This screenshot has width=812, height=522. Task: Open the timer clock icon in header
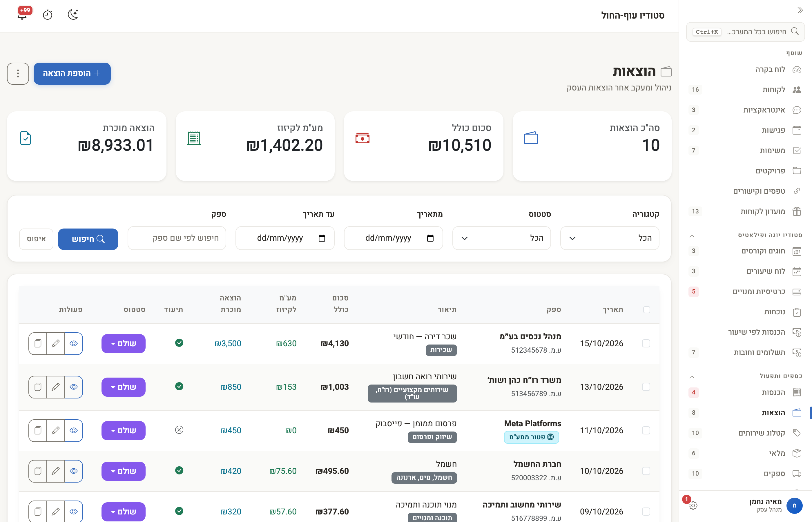tap(48, 14)
